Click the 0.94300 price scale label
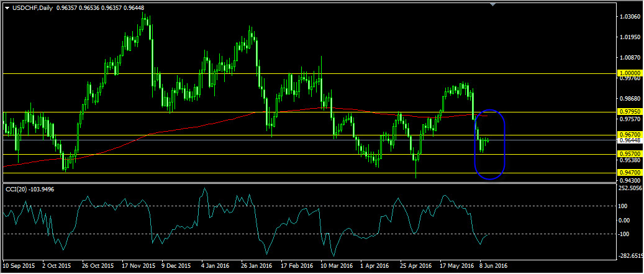Image resolution: width=644 pixels, height=274 pixels. [x=630, y=181]
